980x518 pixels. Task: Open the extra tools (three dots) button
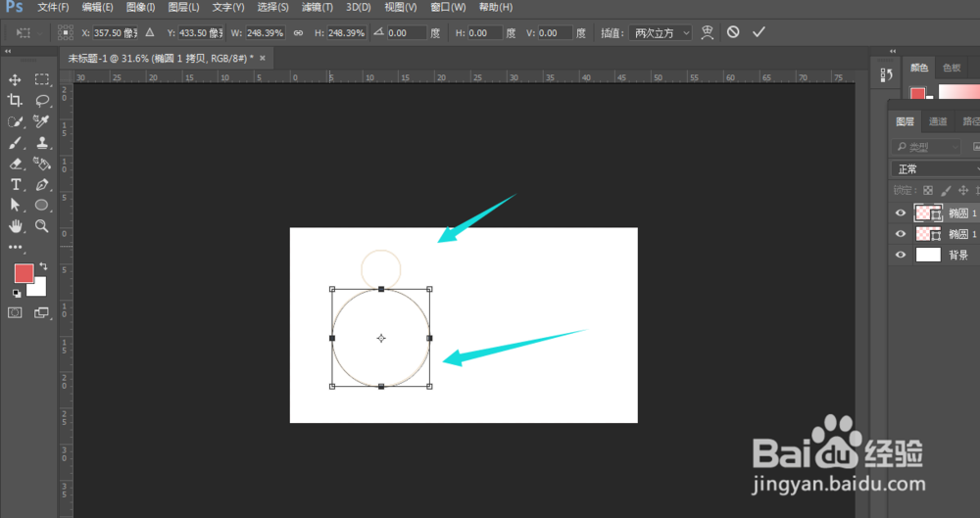pyautogui.click(x=15, y=247)
